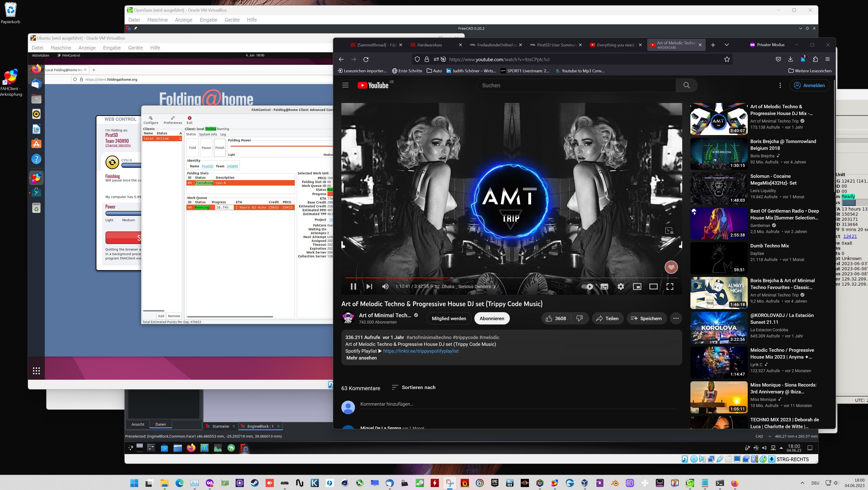List all tabs dropdown in Firefox
Viewport: 868px width, 490px height.
tap(727, 45)
